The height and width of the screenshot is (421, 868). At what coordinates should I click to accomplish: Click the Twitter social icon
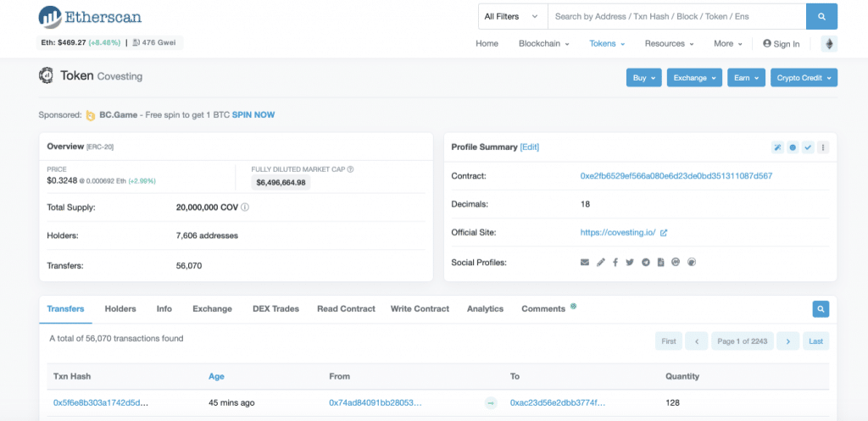click(x=630, y=263)
